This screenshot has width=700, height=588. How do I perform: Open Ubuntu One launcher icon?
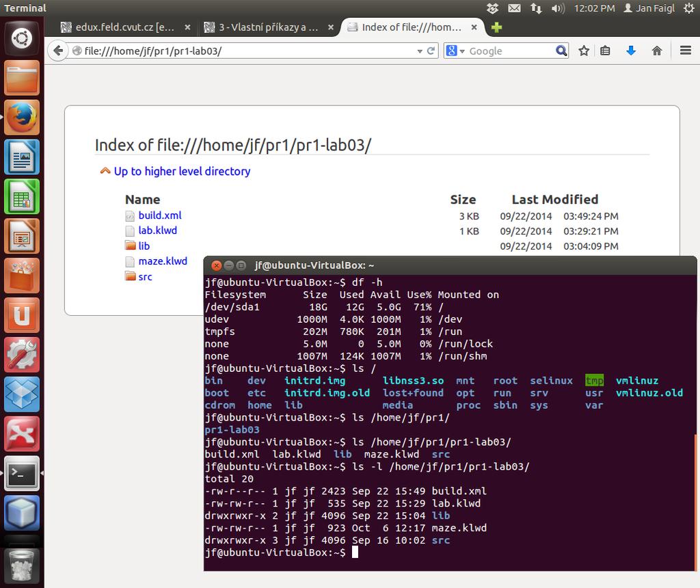click(x=21, y=315)
